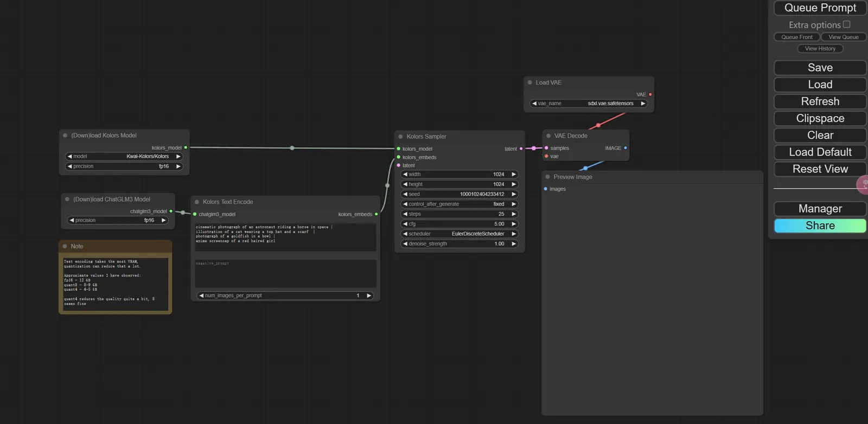
Task: Increase steps value with the right arrow
Action: click(x=514, y=214)
